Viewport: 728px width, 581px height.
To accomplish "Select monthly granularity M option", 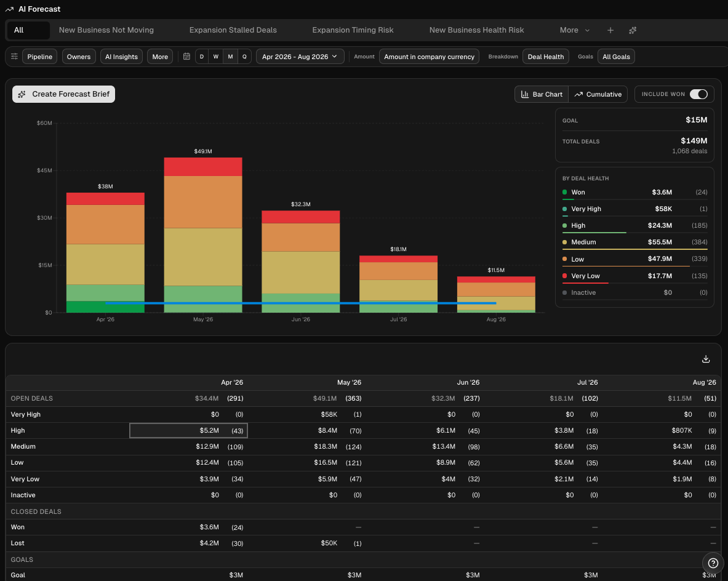I will (230, 57).
